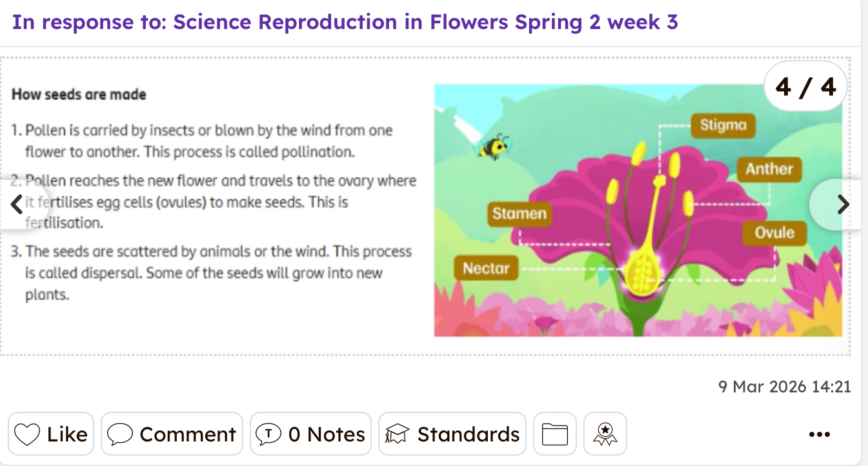Click the Anther label in the diagram

[x=769, y=169]
